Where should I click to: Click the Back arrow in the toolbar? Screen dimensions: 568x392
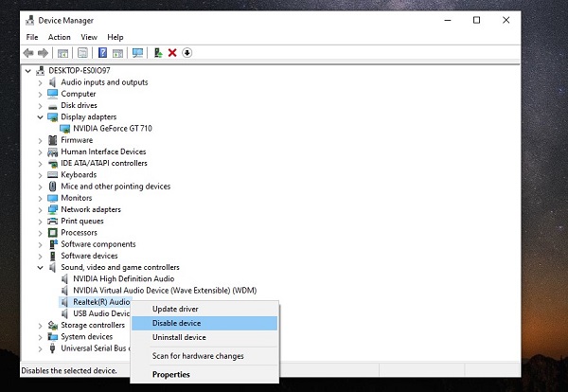(x=29, y=53)
